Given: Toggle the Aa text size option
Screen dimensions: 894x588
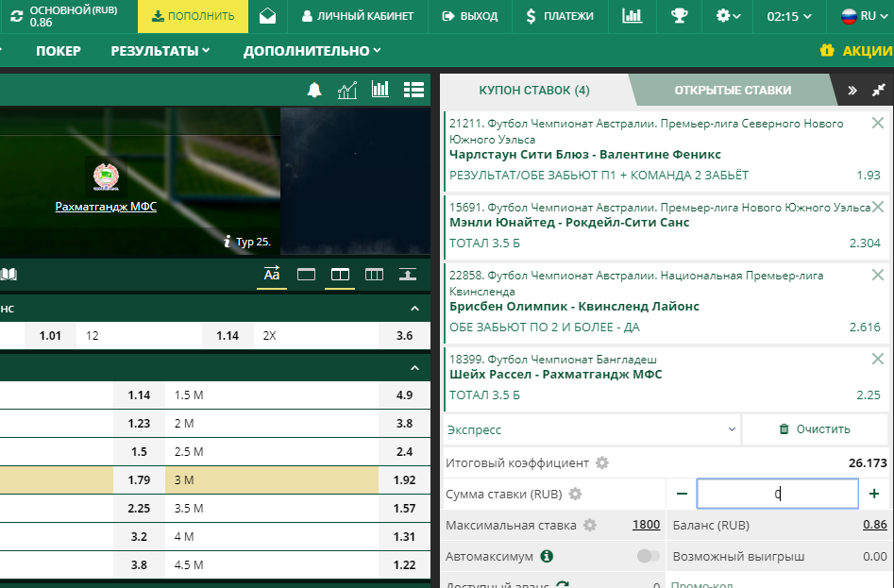Looking at the screenshot, I should click(272, 274).
